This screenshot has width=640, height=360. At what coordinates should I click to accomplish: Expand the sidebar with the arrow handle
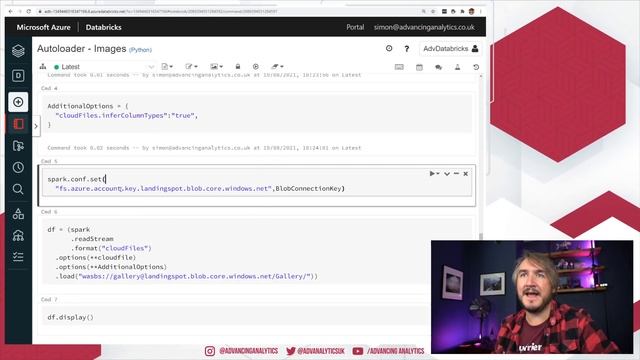[x=36, y=126]
